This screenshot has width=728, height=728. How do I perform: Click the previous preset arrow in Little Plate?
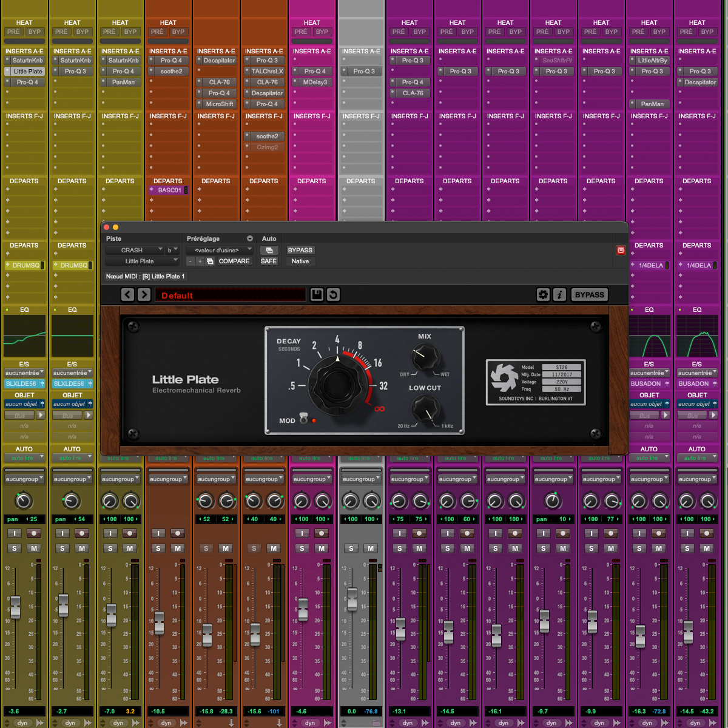click(127, 295)
